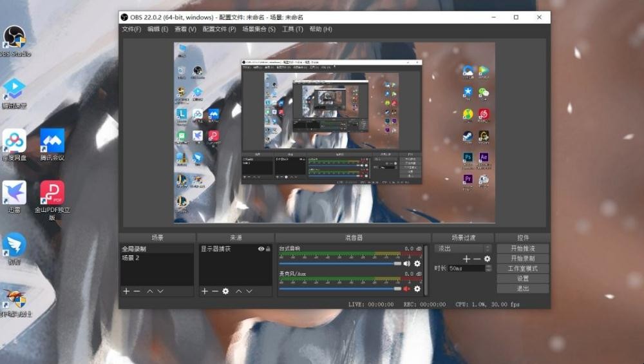Image resolution: width=644 pixels, height=364 pixels.
Task: Mute the 台式音响 speaker icon
Action: 407,263
